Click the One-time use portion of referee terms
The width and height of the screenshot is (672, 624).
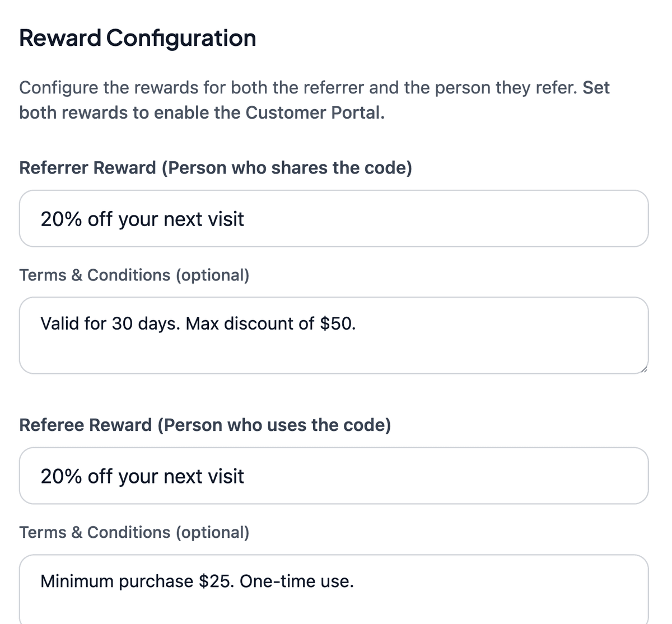(x=297, y=581)
